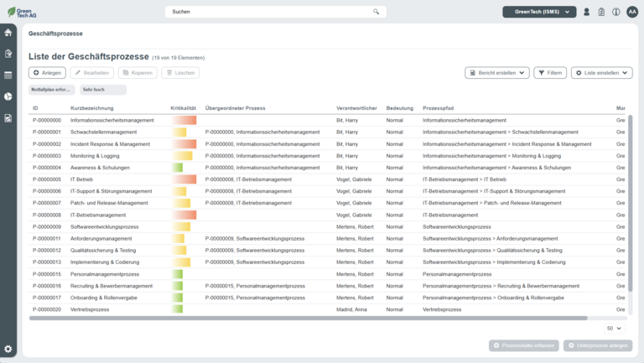644x363 pixels.
Task: Open the pie chart icon in the sidebar
Action: click(x=8, y=96)
